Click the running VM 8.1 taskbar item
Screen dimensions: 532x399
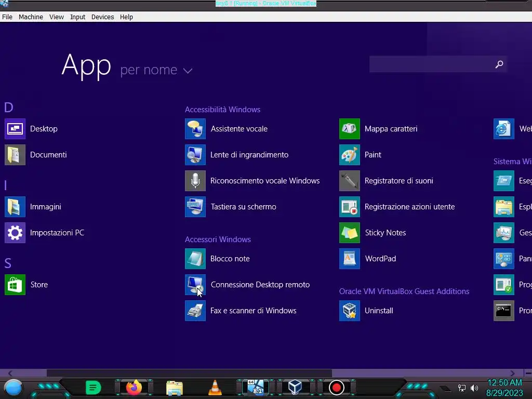pos(256,387)
